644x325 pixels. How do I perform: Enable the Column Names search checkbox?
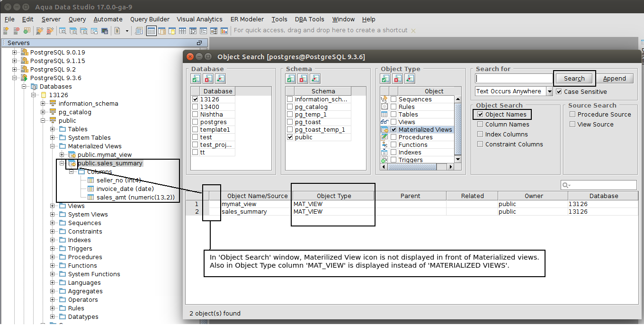480,125
